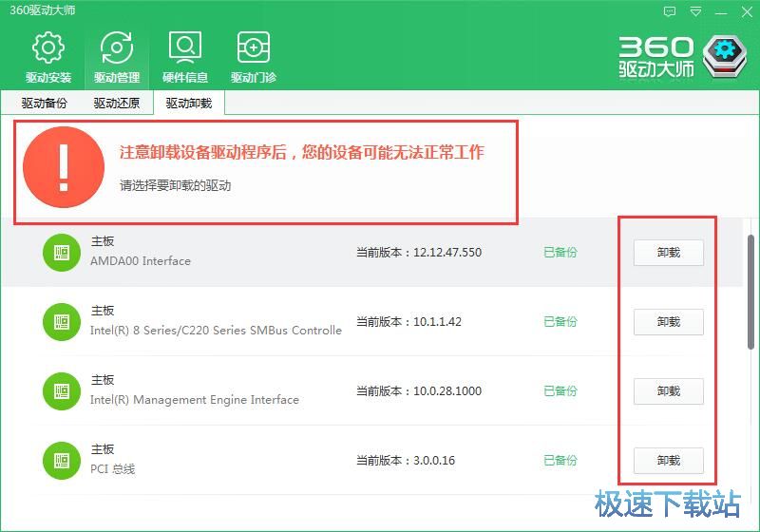
Task: Click the SMBus Controller motherboard icon
Action: 62,322
